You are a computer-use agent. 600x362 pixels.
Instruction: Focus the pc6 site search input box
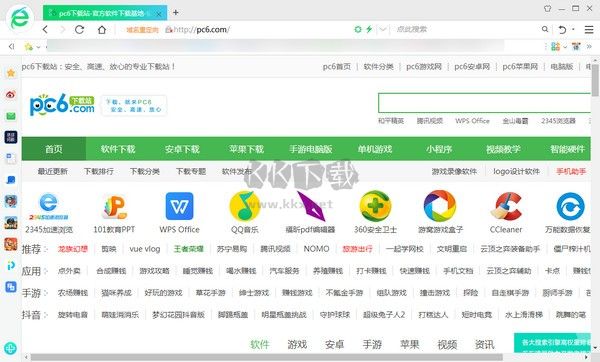point(484,103)
